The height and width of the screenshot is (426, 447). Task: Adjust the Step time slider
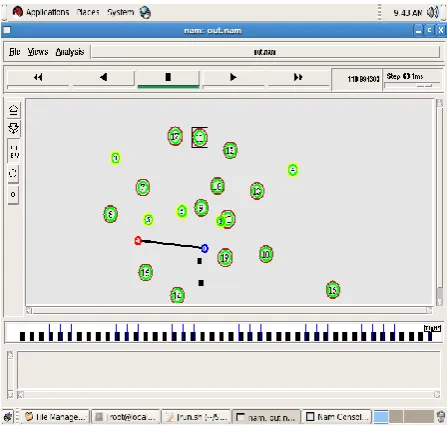(x=412, y=86)
